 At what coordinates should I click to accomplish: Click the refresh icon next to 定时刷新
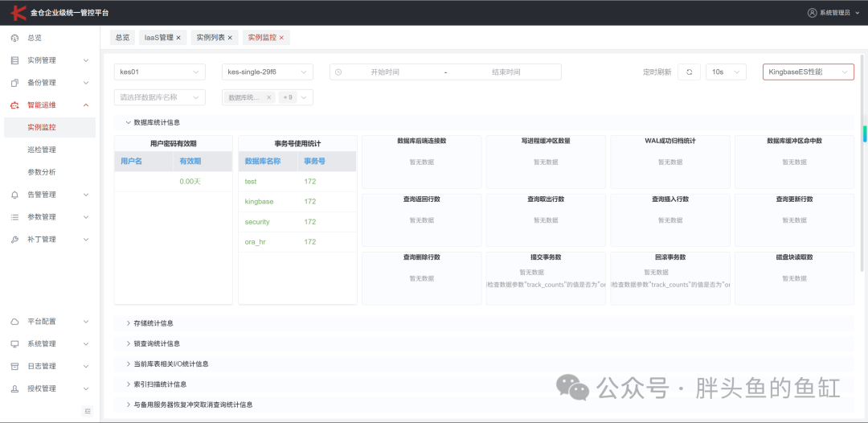[690, 72]
